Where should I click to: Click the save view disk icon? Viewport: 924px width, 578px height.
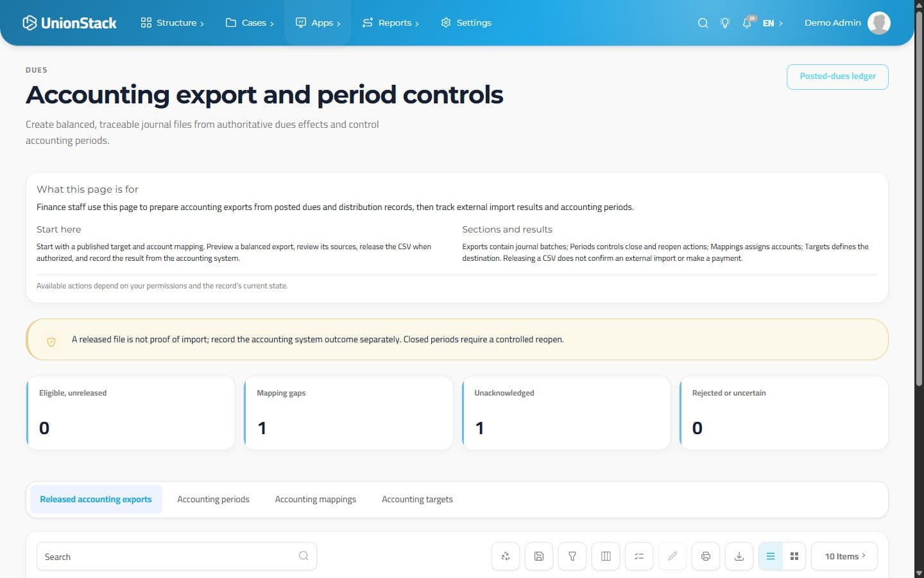tap(539, 556)
